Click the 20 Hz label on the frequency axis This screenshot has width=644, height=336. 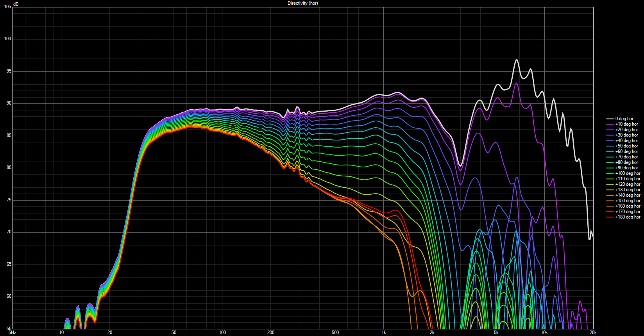click(x=110, y=332)
